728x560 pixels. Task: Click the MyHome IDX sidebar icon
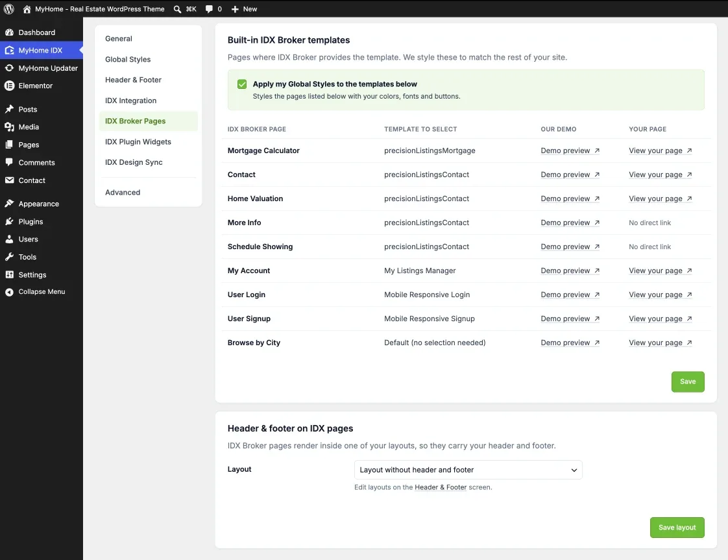pos(9,50)
